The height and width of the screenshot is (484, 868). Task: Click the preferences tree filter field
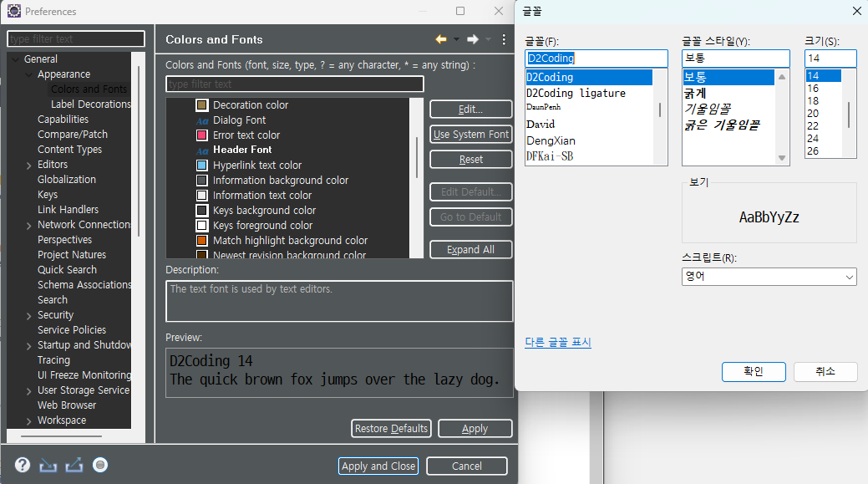76,38
